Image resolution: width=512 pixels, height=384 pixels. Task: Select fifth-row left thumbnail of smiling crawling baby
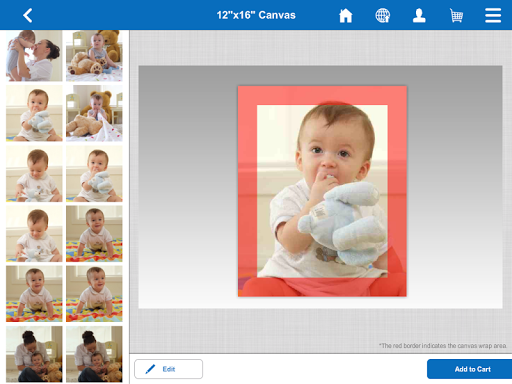(x=34, y=294)
